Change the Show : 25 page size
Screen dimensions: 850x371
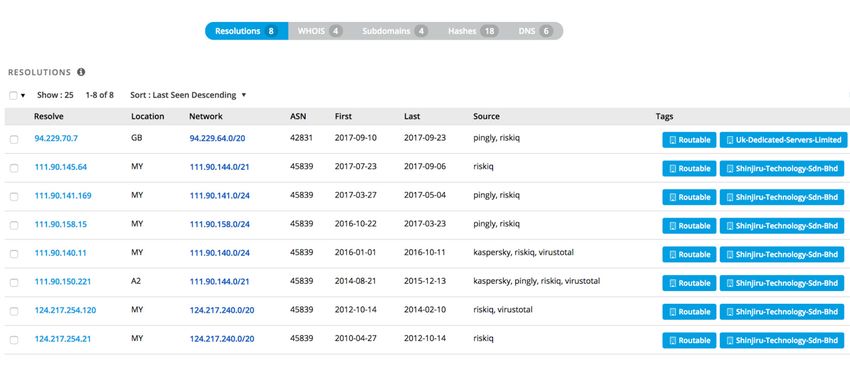pyautogui.click(x=55, y=95)
